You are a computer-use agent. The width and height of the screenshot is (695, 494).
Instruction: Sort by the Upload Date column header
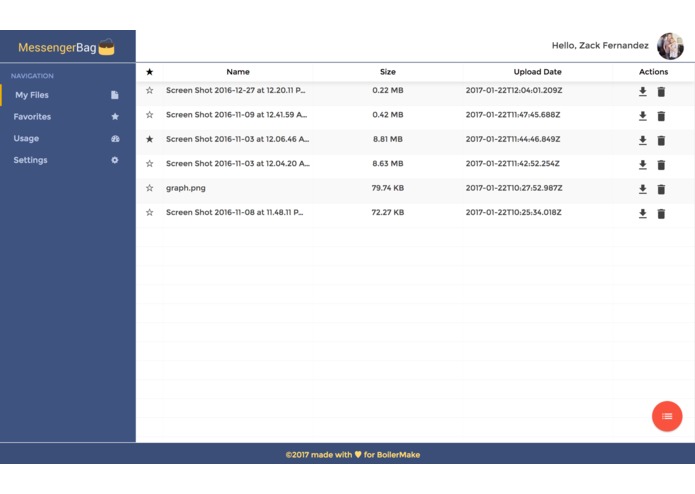(537, 72)
